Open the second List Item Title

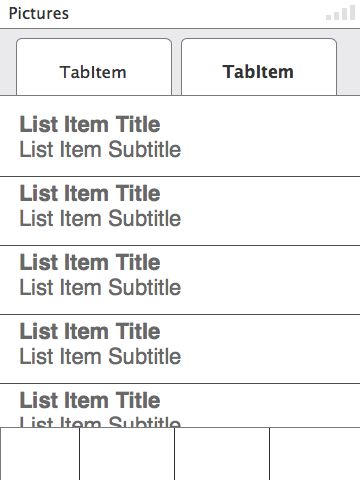[90, 193]
